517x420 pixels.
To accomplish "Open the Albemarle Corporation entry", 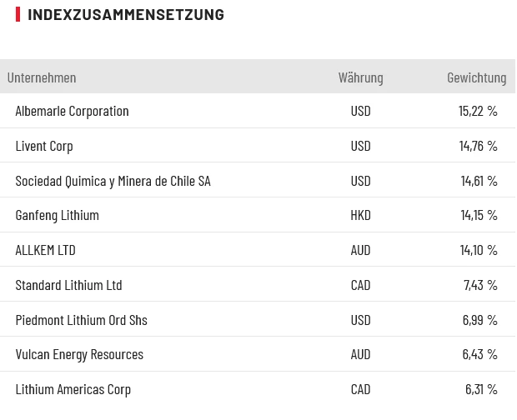I will pos(72,111).
